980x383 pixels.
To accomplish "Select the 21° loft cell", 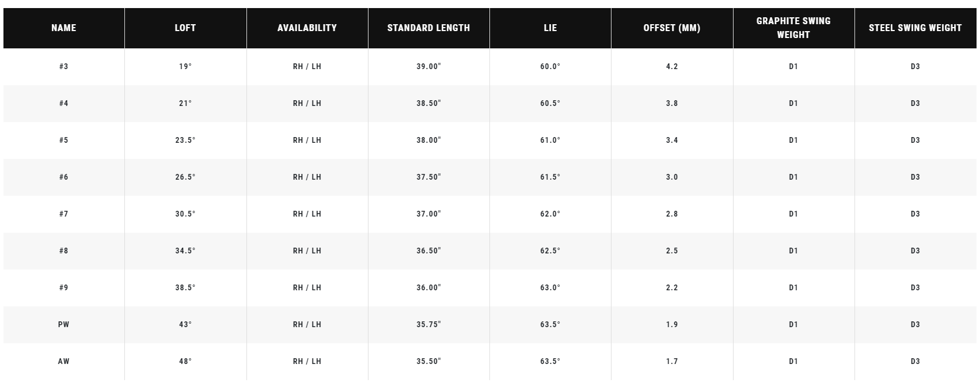I will 185,103.
